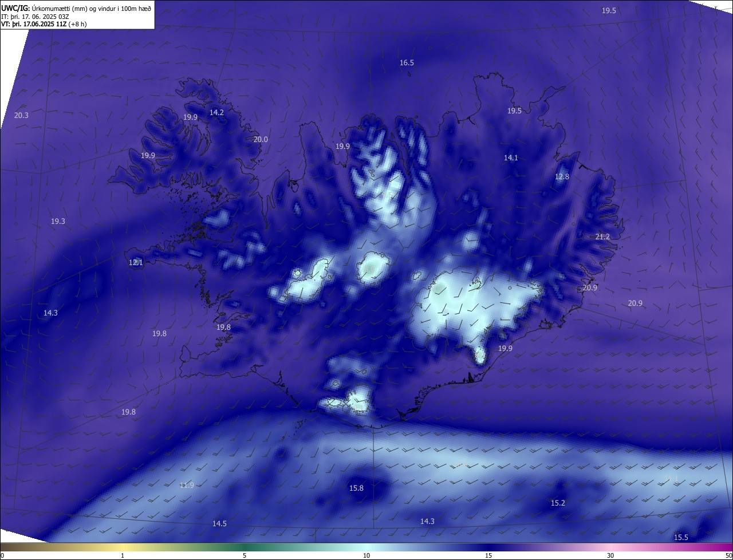Click the 19.3 value west of Iceland
The image size is (733, 560).
(58, 222)
